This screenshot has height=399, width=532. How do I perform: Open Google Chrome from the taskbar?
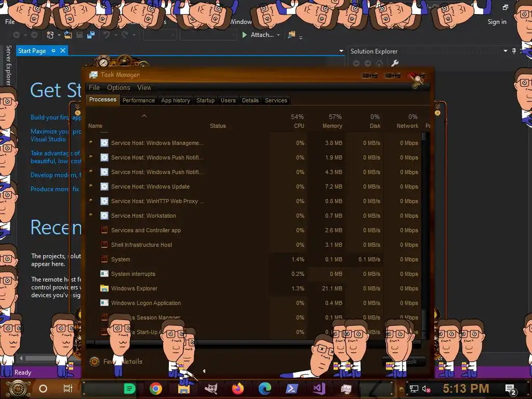click(x=156, y=389)
